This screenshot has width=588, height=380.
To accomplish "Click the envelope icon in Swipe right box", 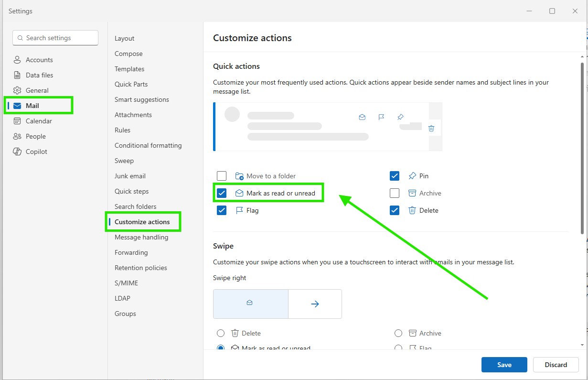I will 249,303.
